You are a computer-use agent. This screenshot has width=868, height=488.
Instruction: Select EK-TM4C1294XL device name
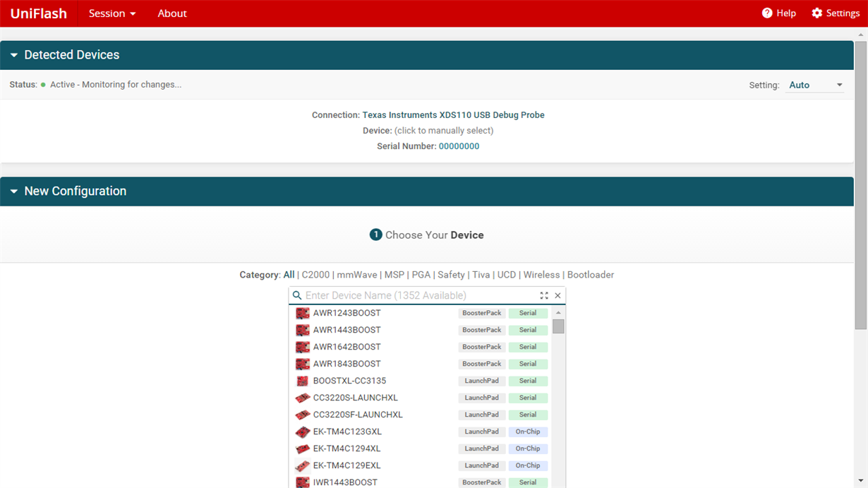tap(346, 448)
